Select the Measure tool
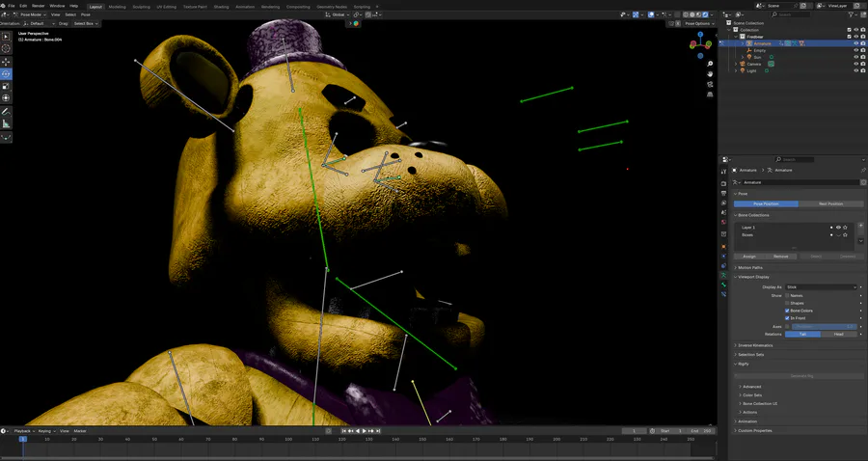Viewport: 868px width, 461px height. click(x=6, y=124)
